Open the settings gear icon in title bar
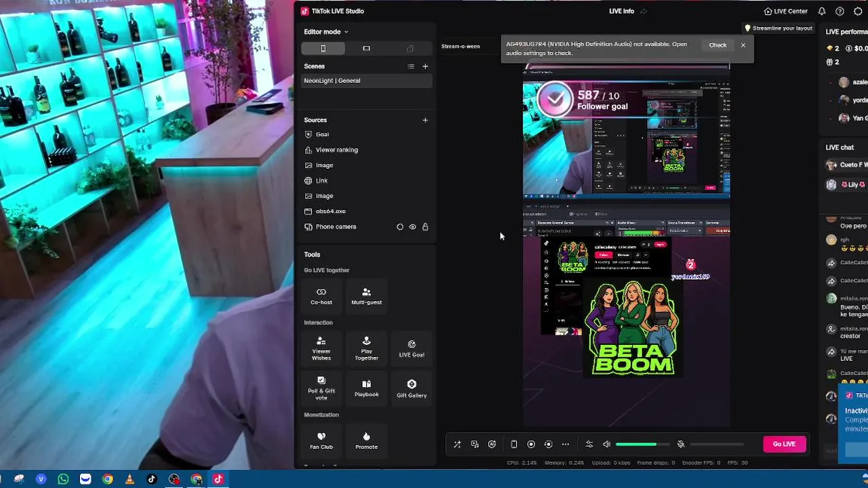The width and height of the screenshot is (868, 488). coord(858,12)
